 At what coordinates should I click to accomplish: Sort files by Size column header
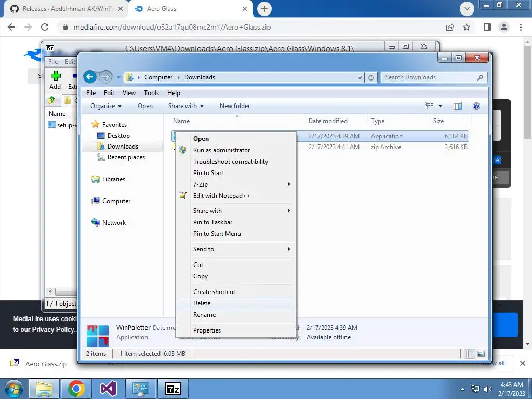[438, 121]
